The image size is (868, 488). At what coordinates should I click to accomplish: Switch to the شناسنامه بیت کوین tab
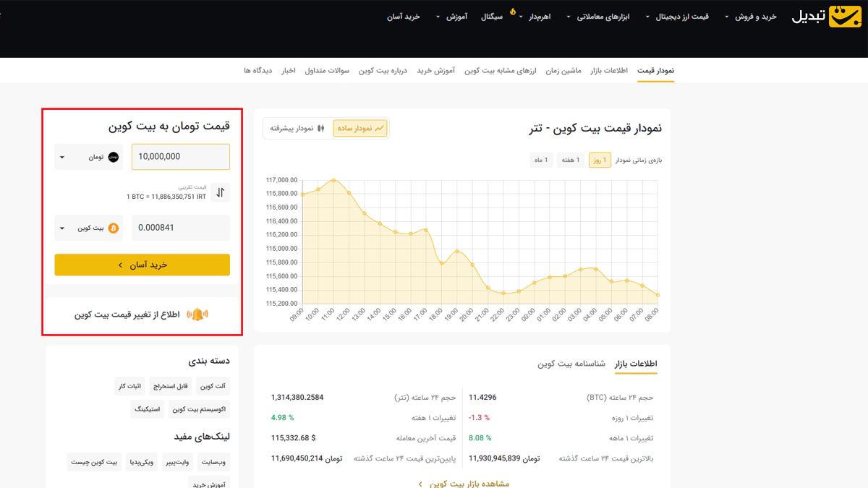pyautogui.click(x=571, y=364)
